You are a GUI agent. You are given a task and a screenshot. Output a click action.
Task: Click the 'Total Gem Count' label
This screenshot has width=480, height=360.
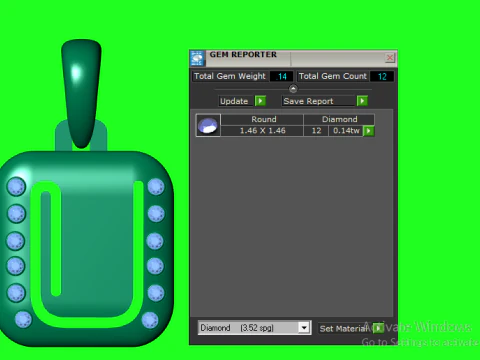(333, 76)
